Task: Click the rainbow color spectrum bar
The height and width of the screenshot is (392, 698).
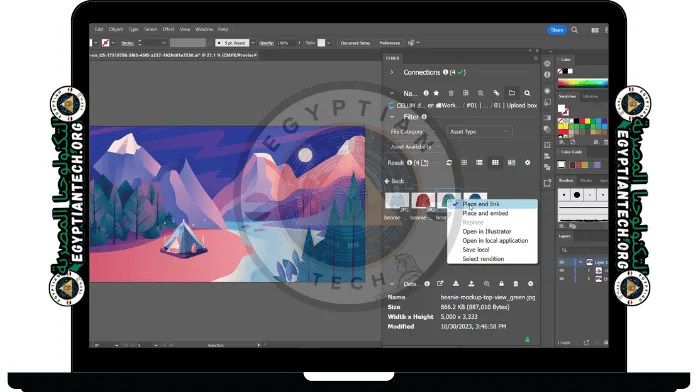Action: (x=583, y=83)
